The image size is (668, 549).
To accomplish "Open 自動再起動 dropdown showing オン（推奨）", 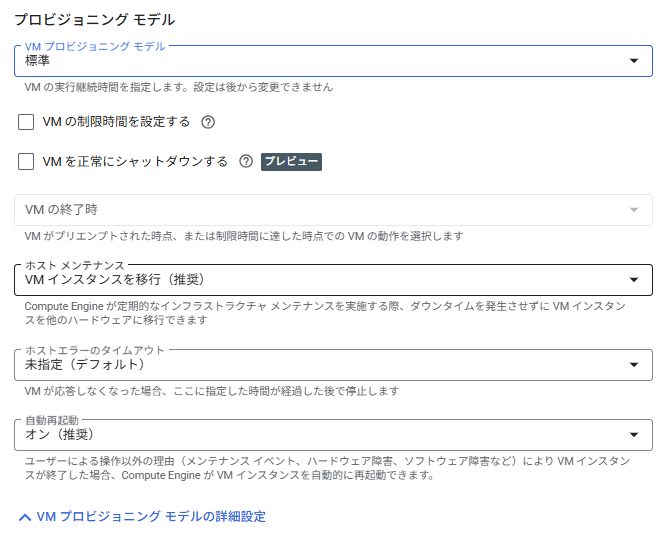I will 320,434.
